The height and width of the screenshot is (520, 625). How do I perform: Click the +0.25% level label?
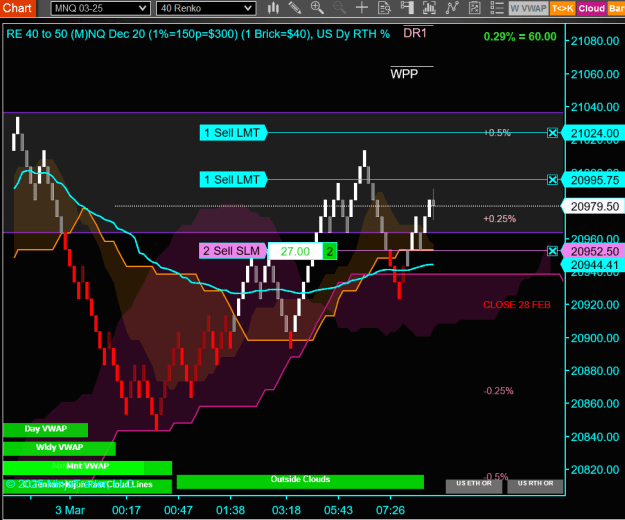click(500, 219)
